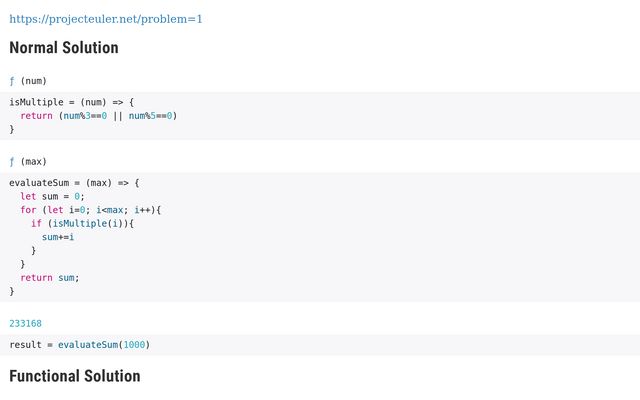Click the return num%3==0 code line

[x=99, y=116]
